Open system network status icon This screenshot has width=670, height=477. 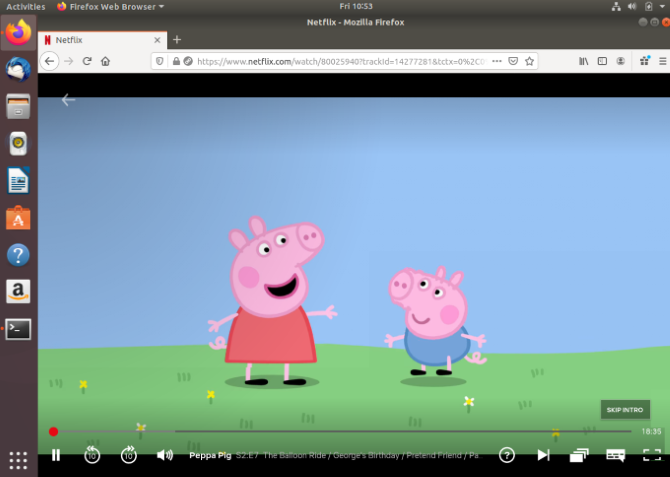point(616,6)
